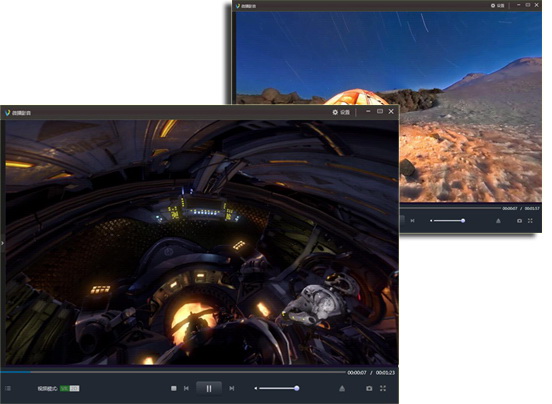The height and width of the screenshot is (404, 552).
Task: Switch video mode toggle to 2D in front window
Action: [74, 389]
